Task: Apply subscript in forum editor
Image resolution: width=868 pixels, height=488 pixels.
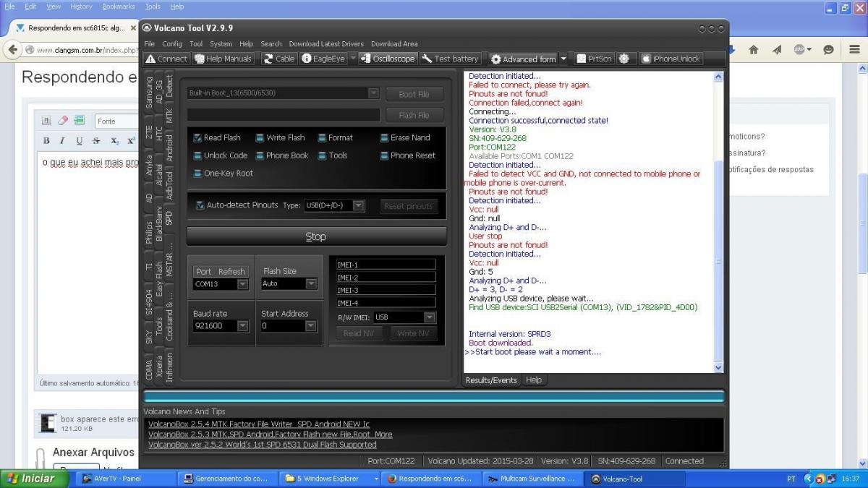Action: tap(115, 141)
